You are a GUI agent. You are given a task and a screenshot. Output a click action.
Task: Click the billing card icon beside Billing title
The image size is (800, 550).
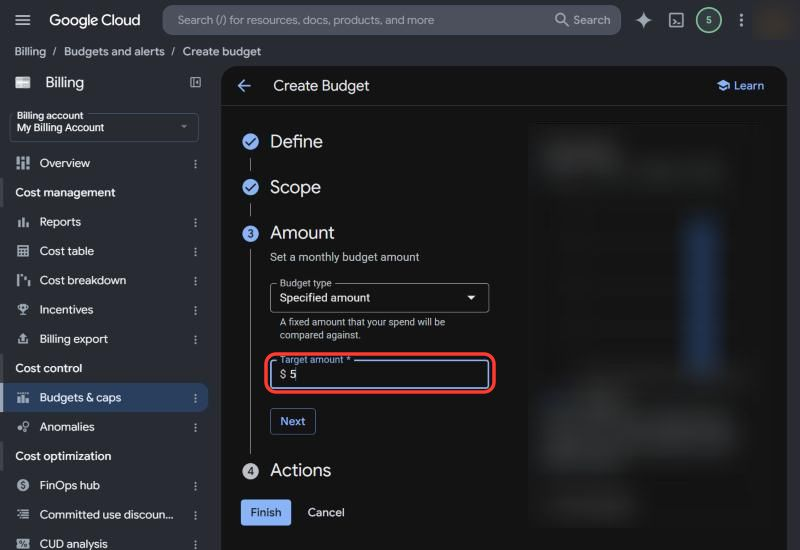pos(23,82)
